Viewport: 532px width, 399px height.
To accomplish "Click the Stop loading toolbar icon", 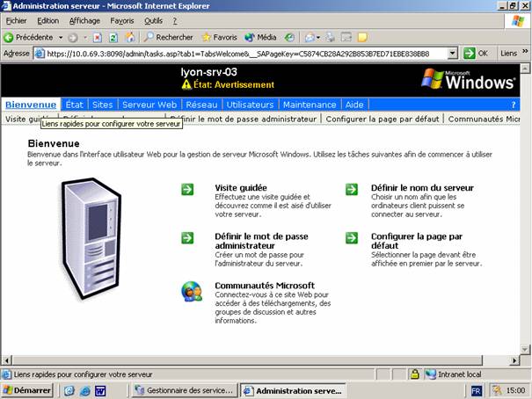I will (98, 38).
